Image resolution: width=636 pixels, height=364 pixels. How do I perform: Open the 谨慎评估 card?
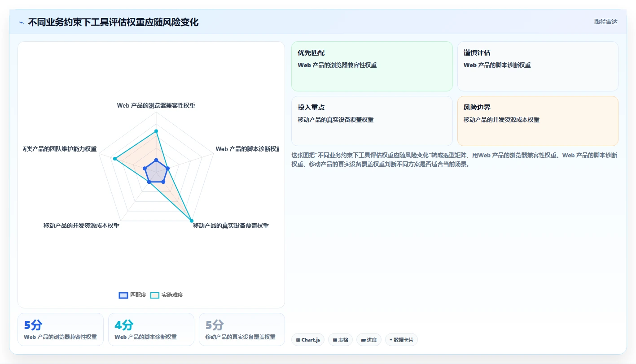click(538, 66)
